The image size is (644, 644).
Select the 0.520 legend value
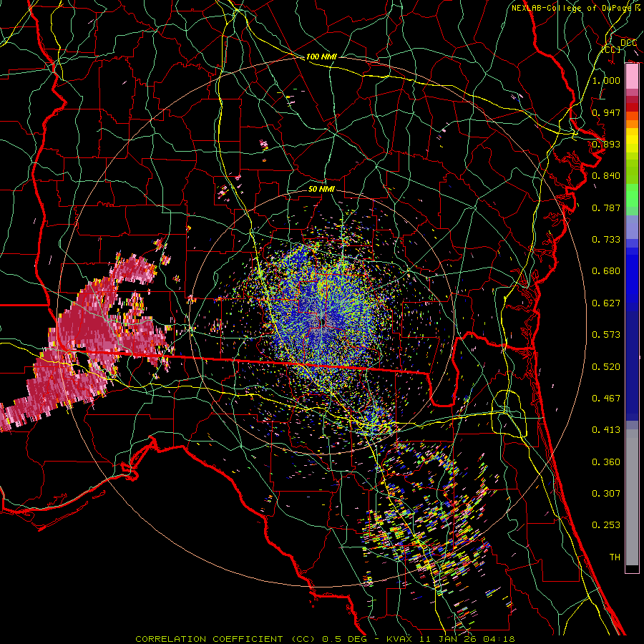(x=606, y=367)
